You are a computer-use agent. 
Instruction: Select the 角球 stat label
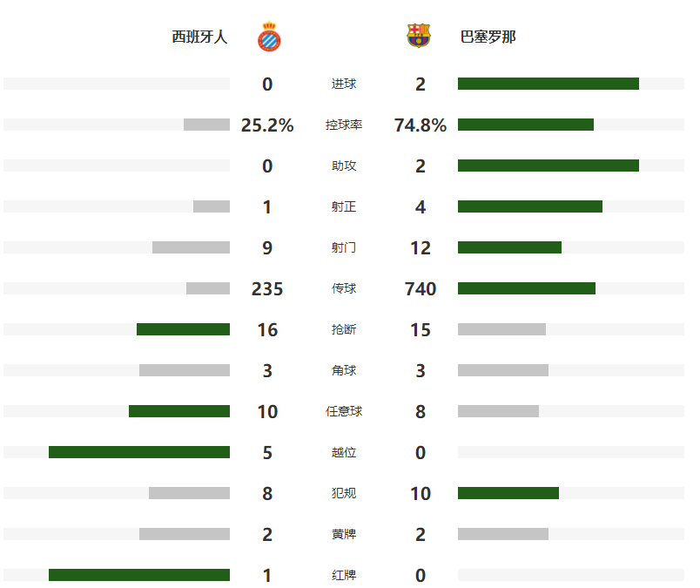tap(344, 371)
